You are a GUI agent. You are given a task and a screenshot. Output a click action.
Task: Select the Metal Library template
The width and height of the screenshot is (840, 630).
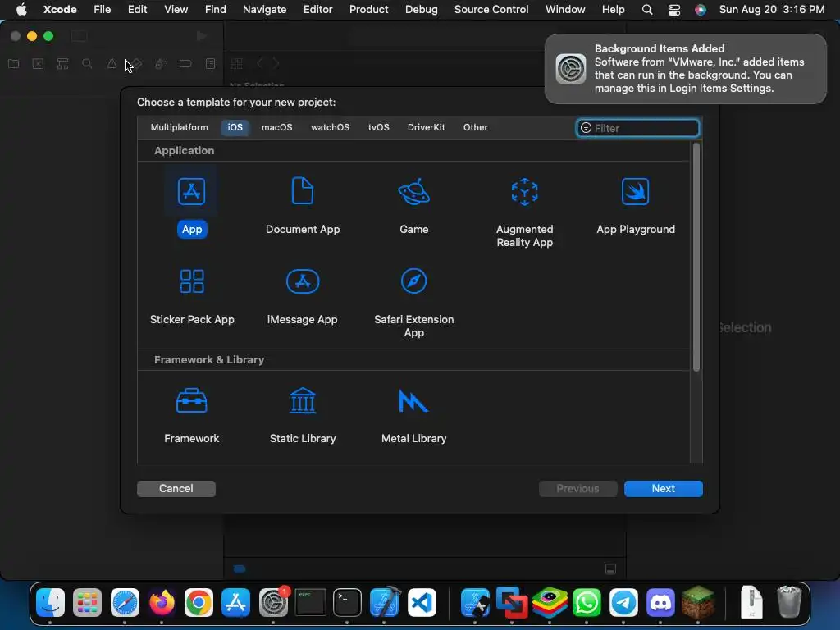(x=413, y=415)
